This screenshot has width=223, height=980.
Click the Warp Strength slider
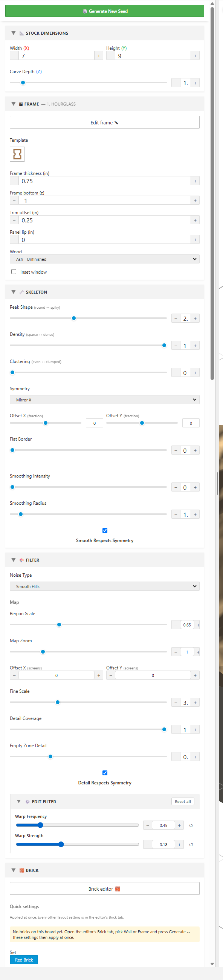click(x=78, y=844)
